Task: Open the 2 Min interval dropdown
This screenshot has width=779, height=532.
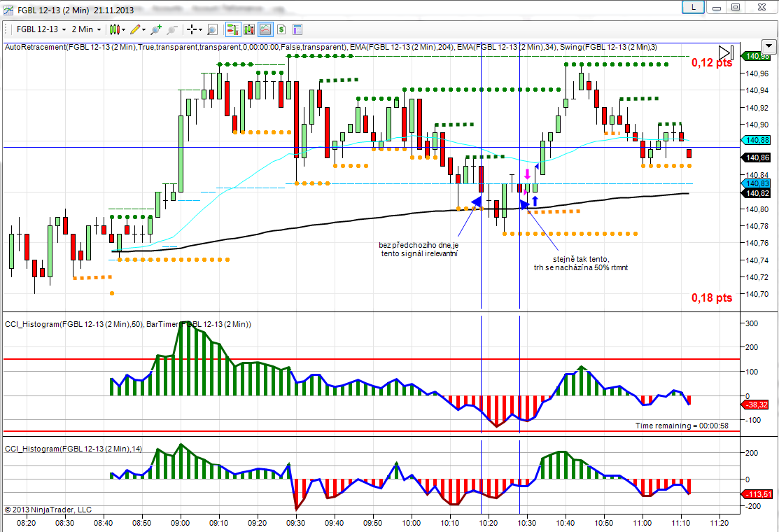Action: point(87,29)
